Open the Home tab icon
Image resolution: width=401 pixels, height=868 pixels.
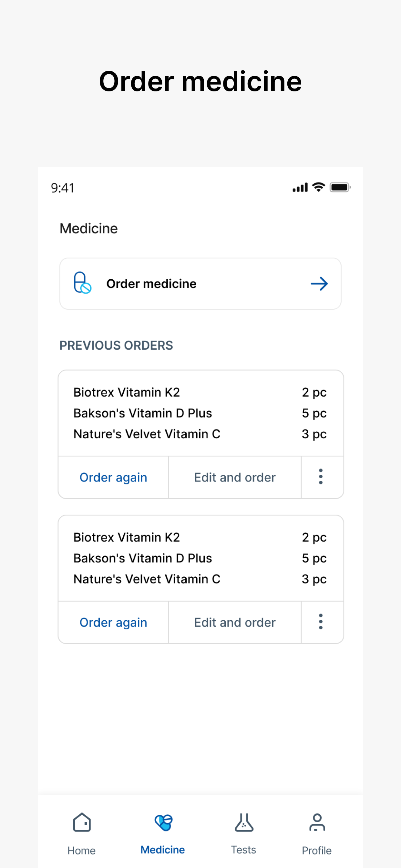(82, 822)
